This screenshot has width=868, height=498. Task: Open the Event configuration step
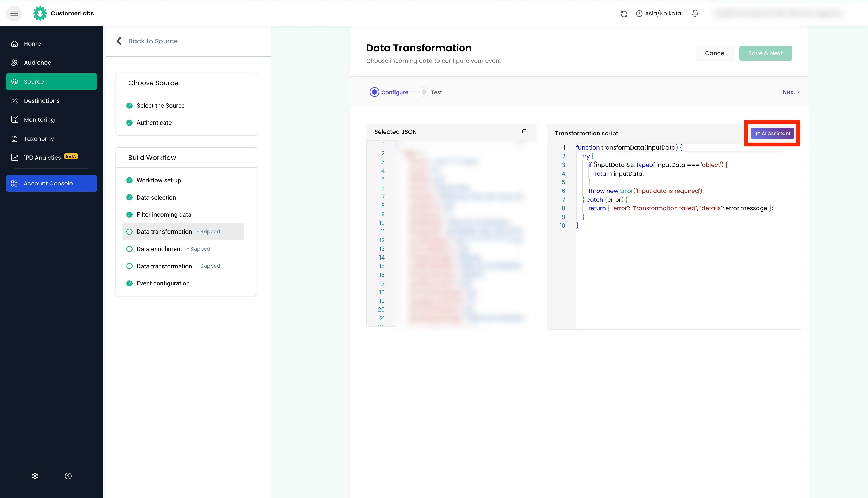click(x=163, y=284)
